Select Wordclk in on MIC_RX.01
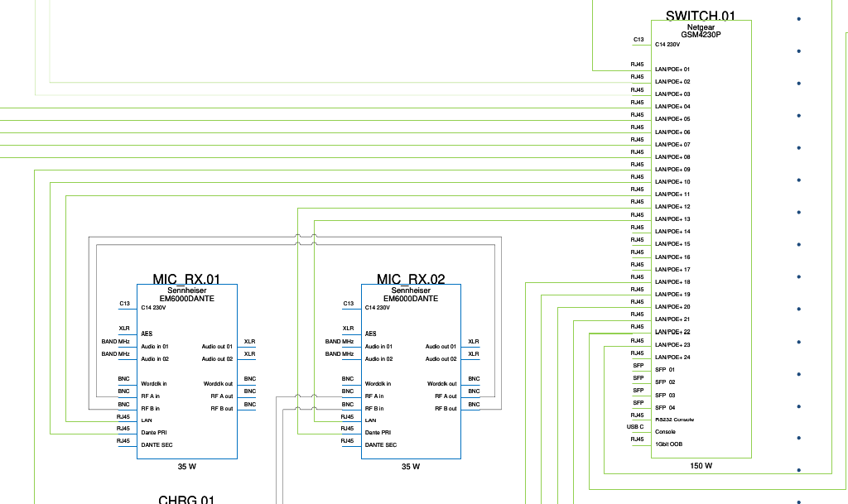The image size is (848, 504). pyautogui.click(x=154, y=384)
